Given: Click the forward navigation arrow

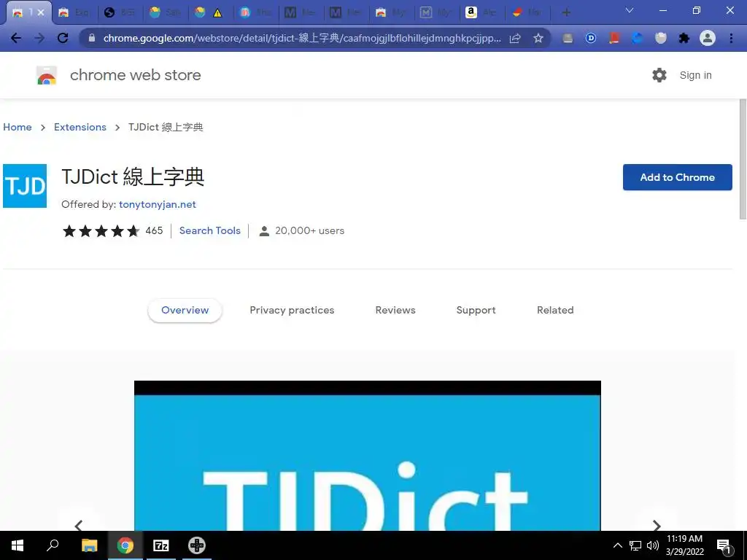Looking at the screenshot, I should (x=39, y=38).
